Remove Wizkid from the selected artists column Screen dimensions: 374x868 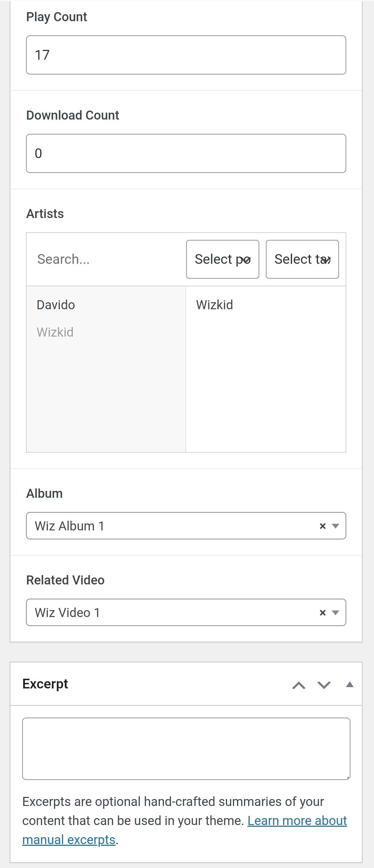(215, 305)
